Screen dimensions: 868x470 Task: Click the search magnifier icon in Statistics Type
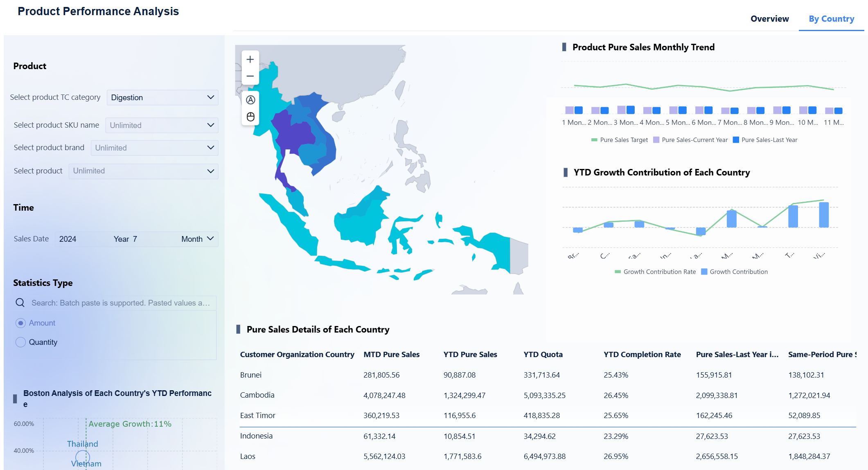[20, 303]
